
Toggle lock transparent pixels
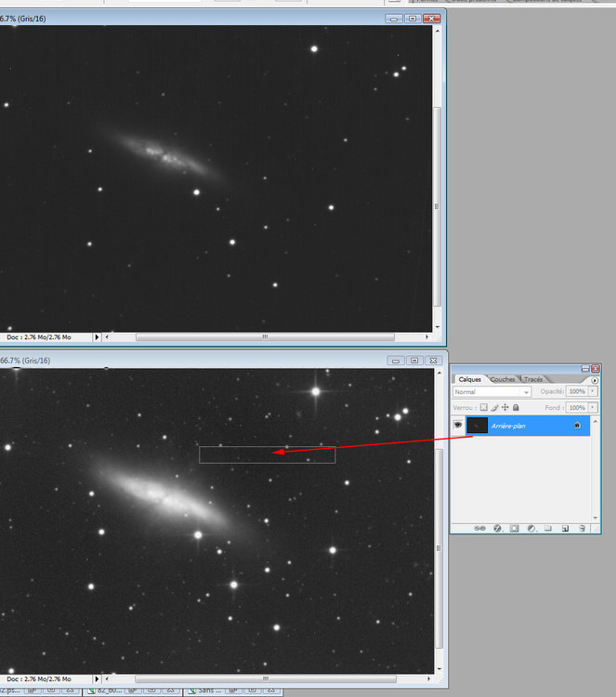(x=483, y=407)
